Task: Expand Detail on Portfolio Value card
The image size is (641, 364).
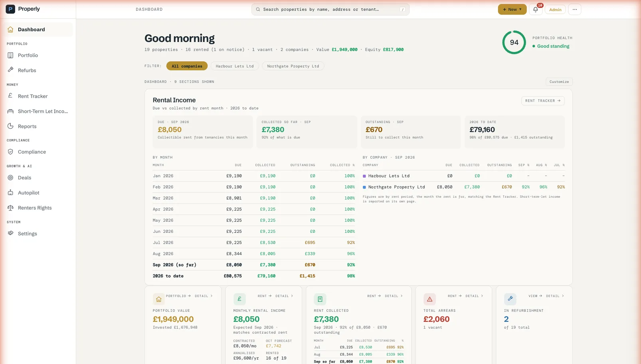Action: (x=204, y=296)
